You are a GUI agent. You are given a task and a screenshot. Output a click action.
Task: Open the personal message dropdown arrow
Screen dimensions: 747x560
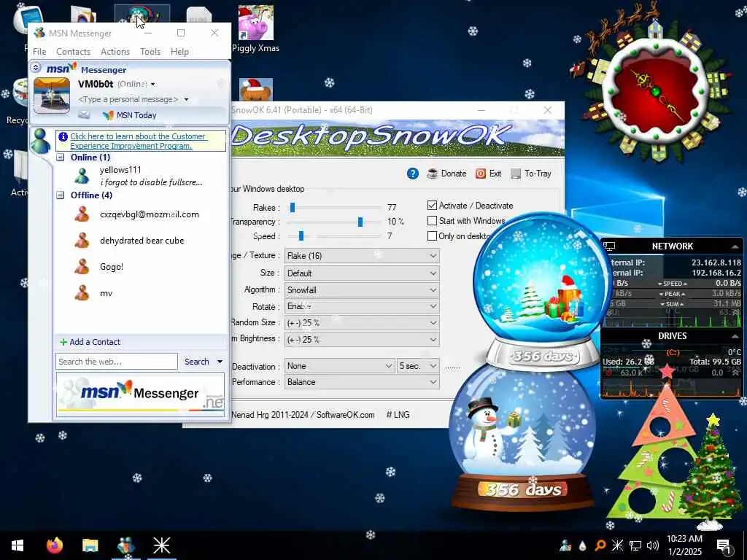(x=186, y=99)
